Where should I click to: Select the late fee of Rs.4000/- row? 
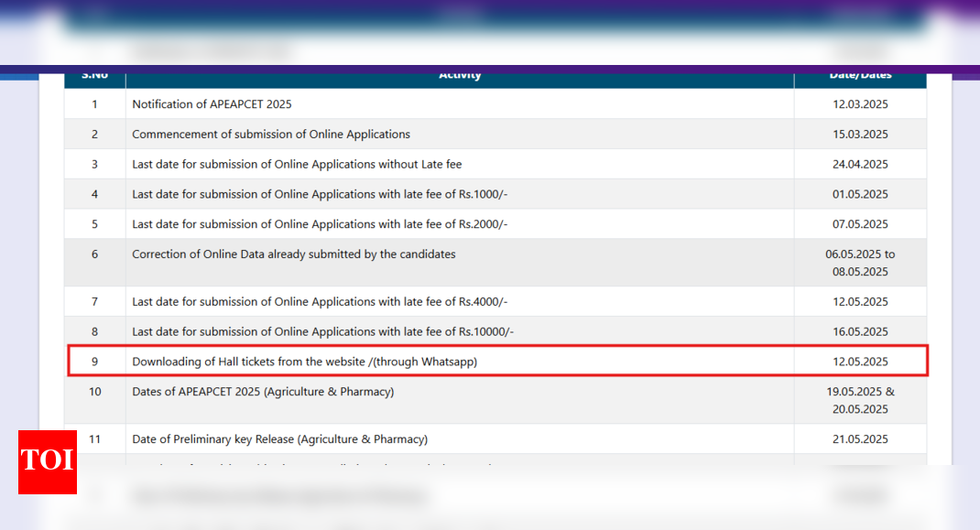319,302
